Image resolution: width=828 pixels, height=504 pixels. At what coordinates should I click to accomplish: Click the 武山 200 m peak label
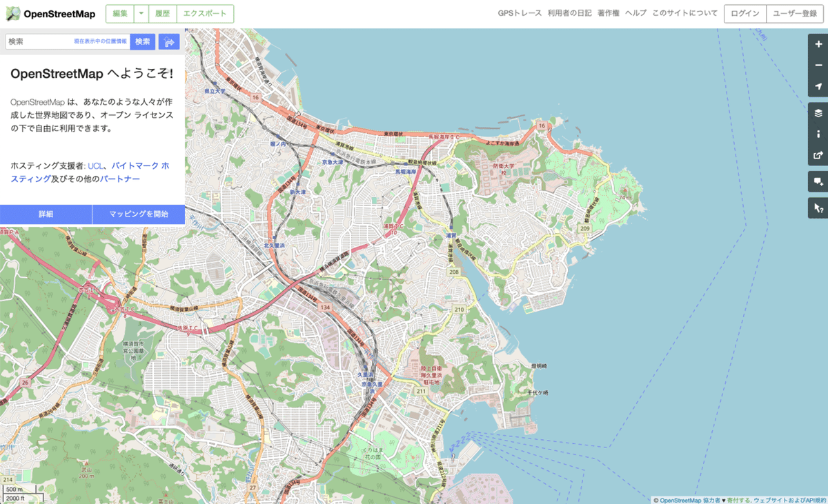[86, 473]
